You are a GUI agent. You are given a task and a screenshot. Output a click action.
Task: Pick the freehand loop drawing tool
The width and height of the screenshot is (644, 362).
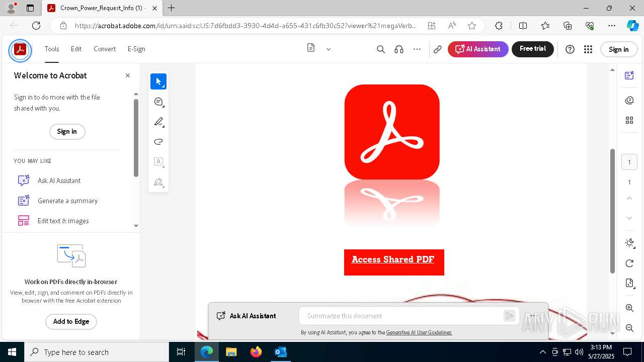click(158, 142)
